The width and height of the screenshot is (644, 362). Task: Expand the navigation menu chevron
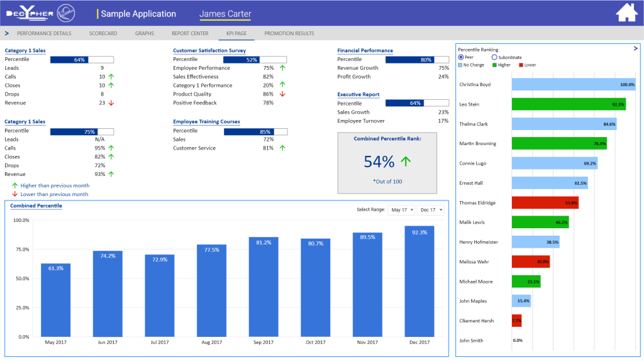click(6, 33)
